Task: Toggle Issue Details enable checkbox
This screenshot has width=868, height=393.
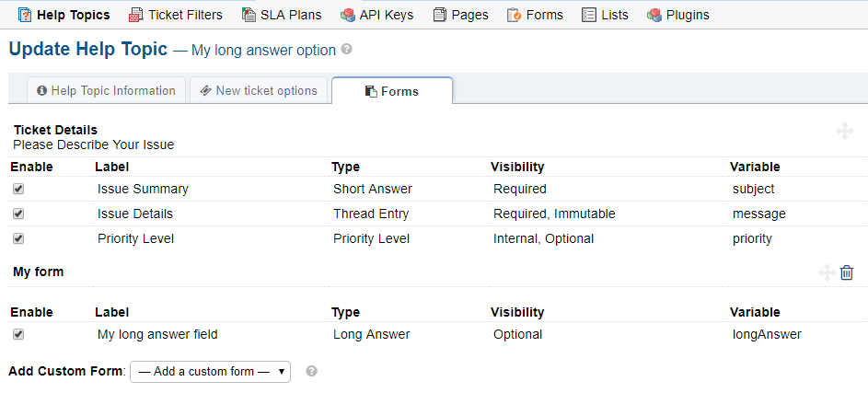Action: (x=18, y=214)
